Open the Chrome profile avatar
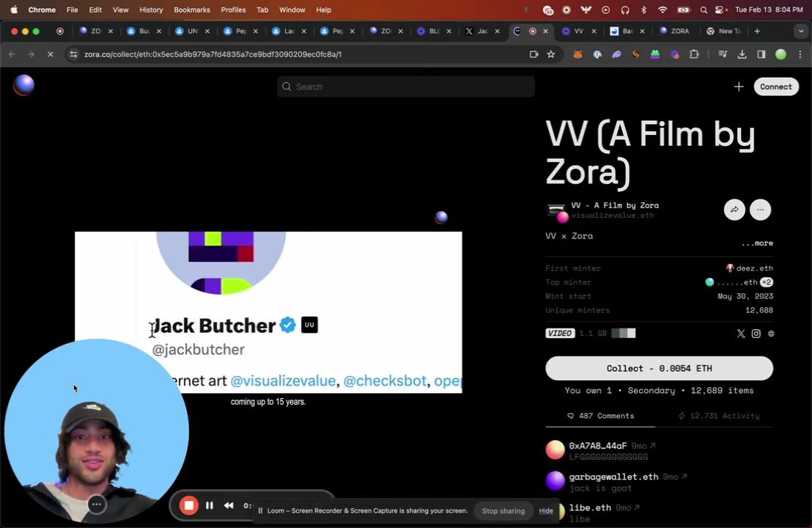The width and height of the screenshot is (812, 528). pos(780,54)
